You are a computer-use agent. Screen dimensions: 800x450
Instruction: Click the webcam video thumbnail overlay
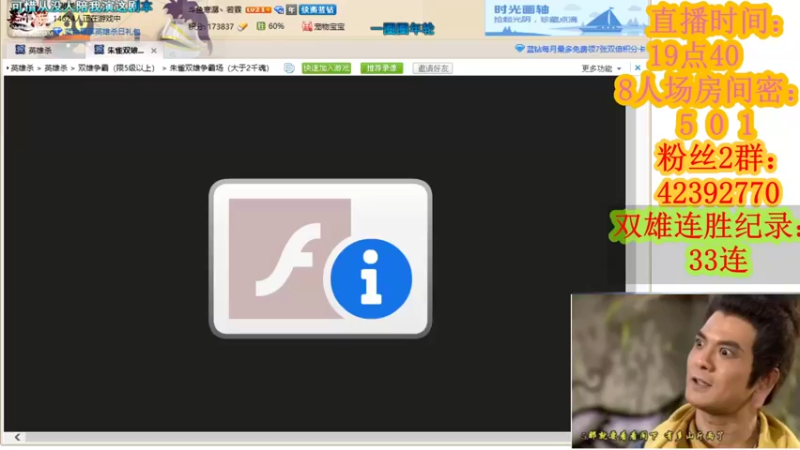pyautogui.click(x=685, y=371)
